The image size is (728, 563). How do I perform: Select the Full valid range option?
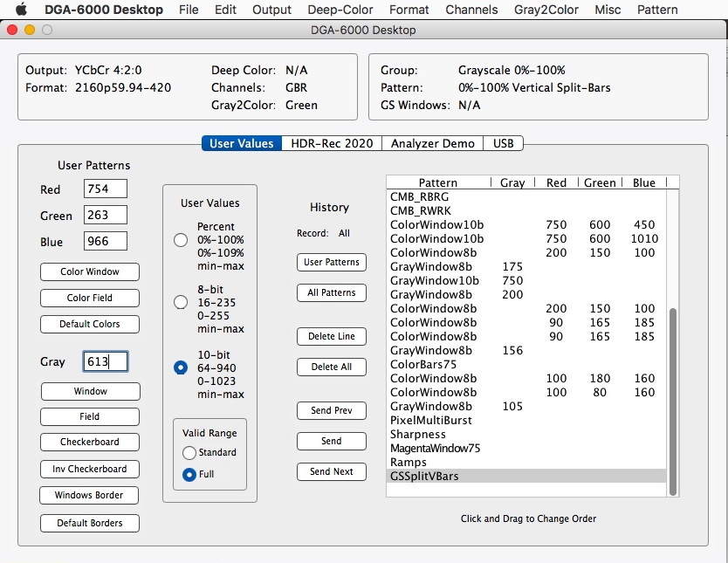click(x=189, y=475)
